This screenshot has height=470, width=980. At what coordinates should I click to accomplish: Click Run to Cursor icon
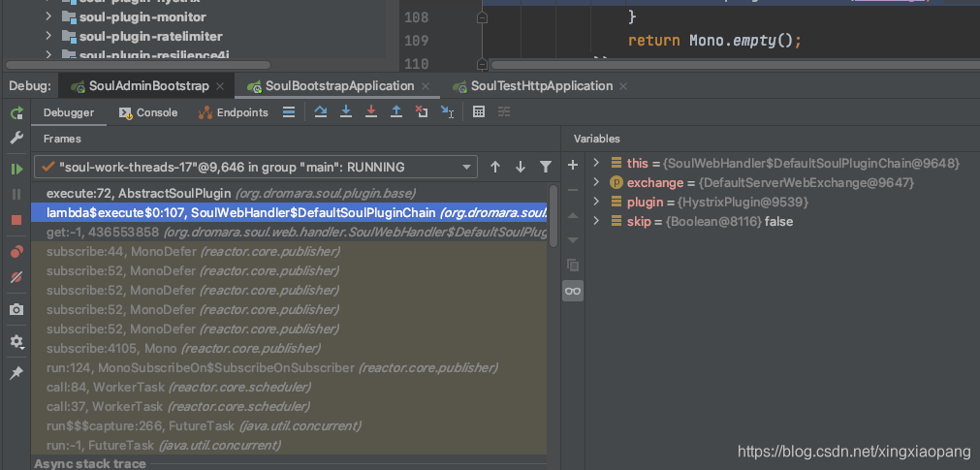pyautogui.click(x=447, y=111)
